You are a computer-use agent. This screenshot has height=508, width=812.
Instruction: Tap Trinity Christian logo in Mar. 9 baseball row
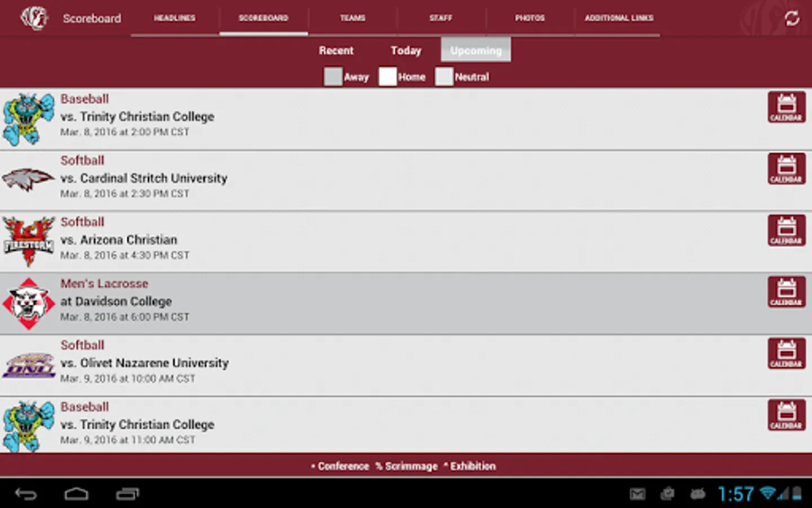click(x=28, y=427)
